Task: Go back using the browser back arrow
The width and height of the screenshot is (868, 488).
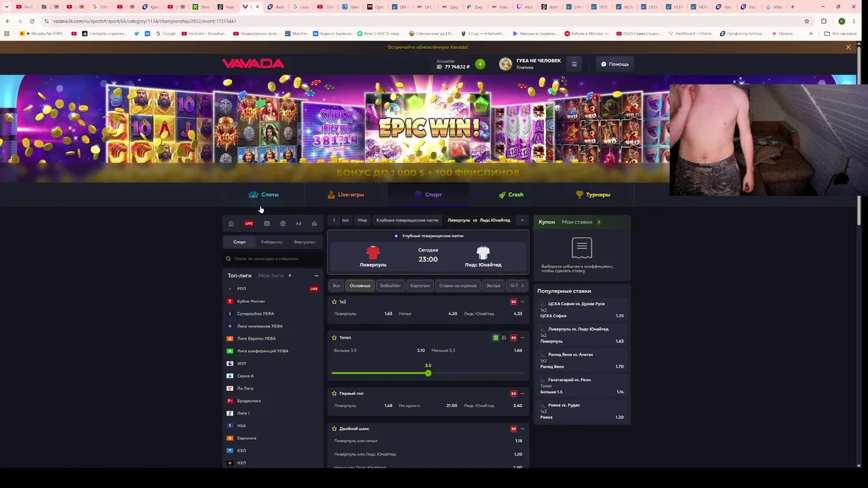Action: point(7,21)
